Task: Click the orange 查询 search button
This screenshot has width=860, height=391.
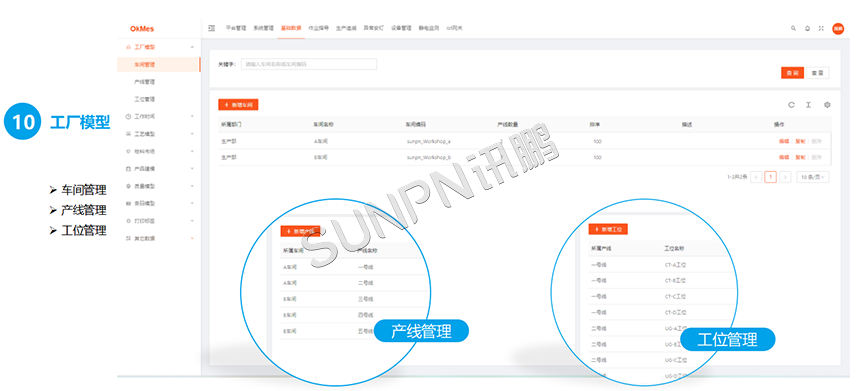Action: pos(792,73)
